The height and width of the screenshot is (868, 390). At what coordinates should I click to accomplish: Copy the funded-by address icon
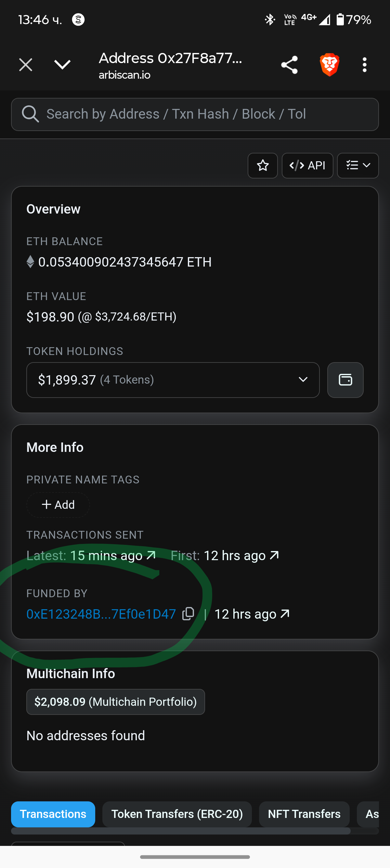click(188, 613)
